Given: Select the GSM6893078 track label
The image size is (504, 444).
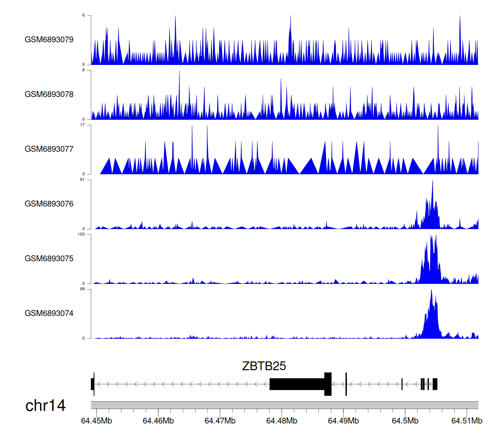Looking at the screenshot, I should tap(49, 95).
